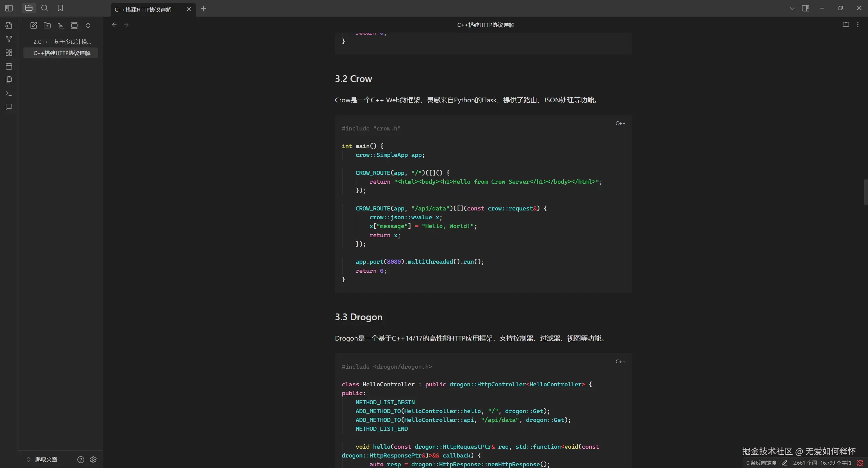868x468 pixels.
Task: Create a new note
Action: coord(34,25)
